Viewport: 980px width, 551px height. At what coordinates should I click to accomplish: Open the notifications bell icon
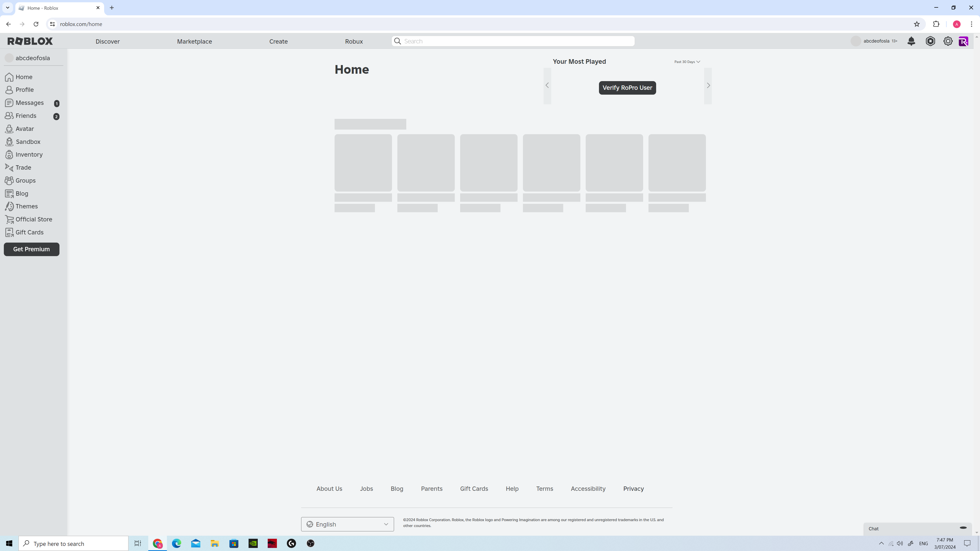[911, 41]
